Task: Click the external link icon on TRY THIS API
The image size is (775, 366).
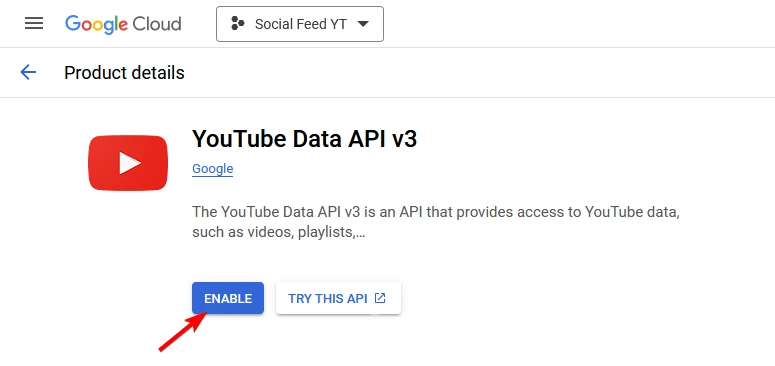Action: 380,298
